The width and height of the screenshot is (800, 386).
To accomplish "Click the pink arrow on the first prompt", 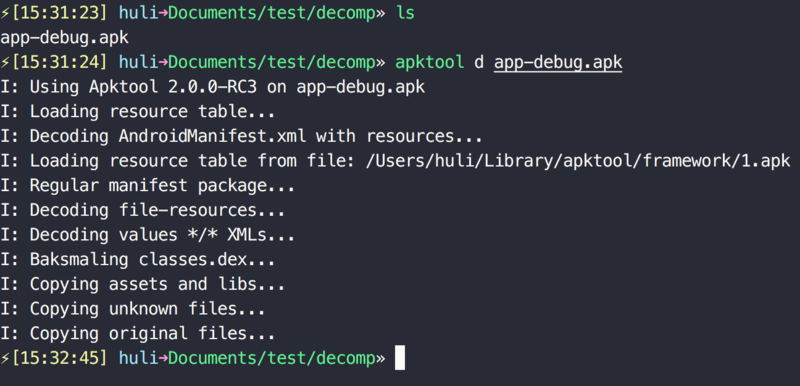I will click(163, 14).
